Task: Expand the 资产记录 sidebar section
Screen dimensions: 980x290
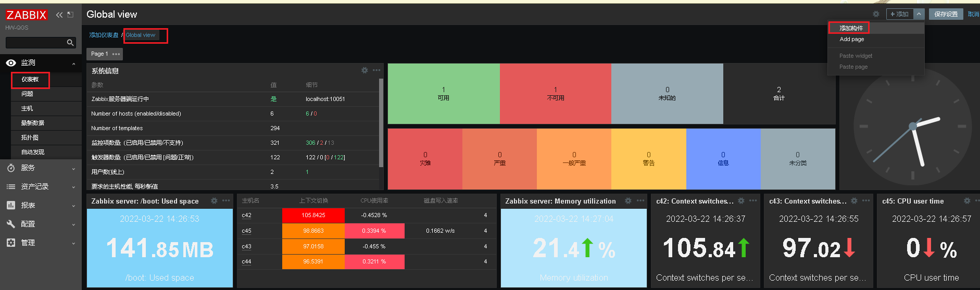Action: click(41, 187)
